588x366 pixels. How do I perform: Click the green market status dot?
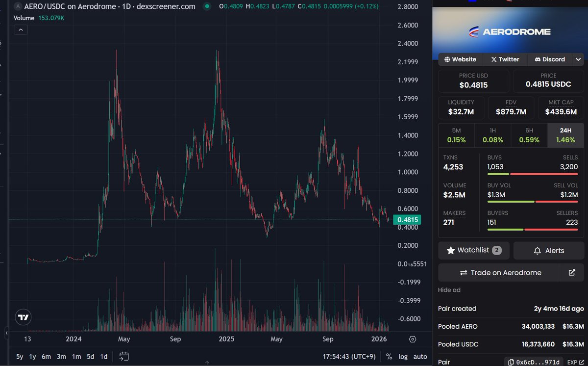(x=207, y=6)
